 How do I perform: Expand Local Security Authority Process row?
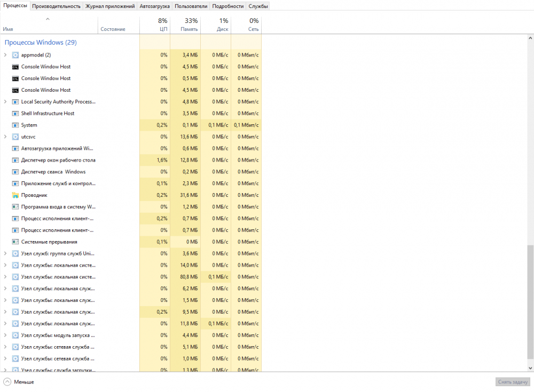(x=5, y=102)
